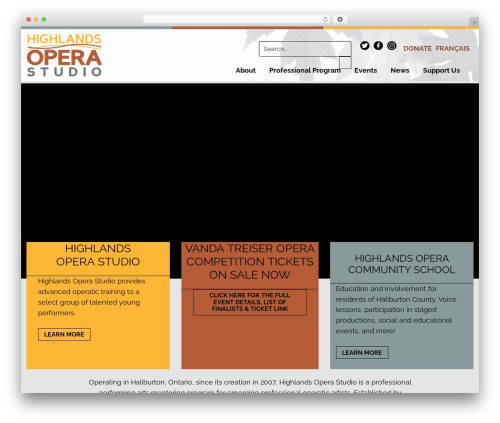This screenshot has height=423, width=500.
Task: Open the Instagram social icon
Action: 392,45
